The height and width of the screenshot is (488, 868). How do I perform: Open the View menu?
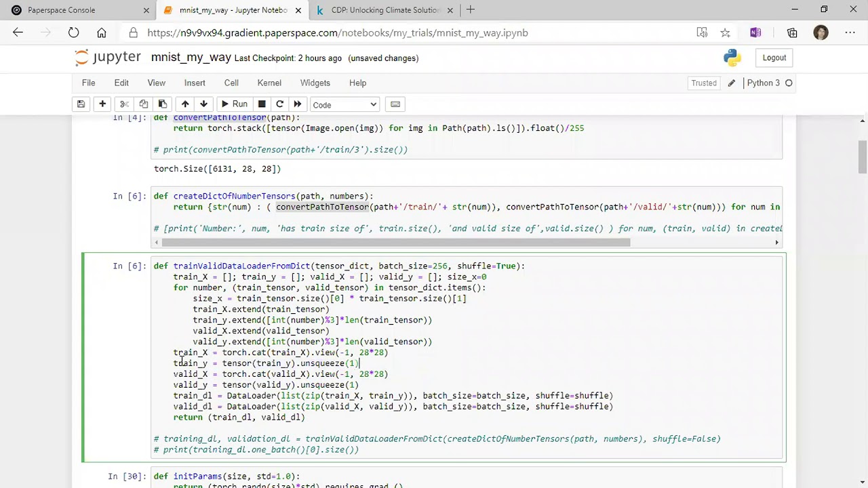(156, 83)
